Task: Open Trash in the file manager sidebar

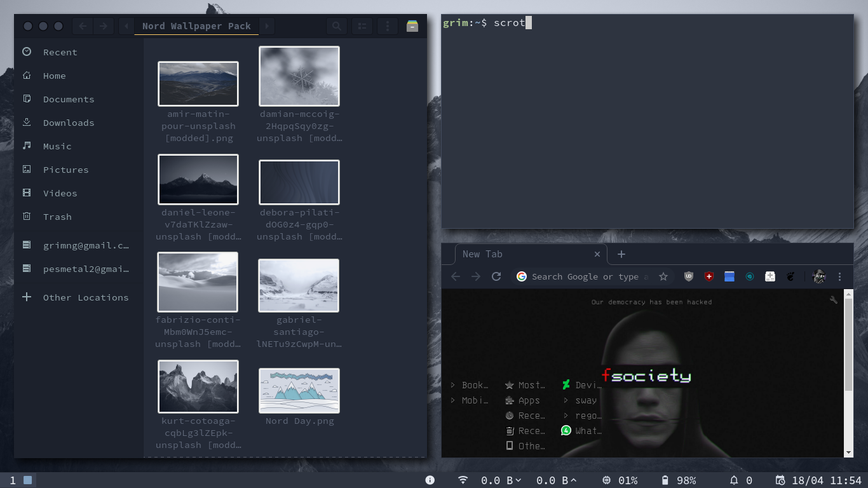Action: [x=79, y=217]
